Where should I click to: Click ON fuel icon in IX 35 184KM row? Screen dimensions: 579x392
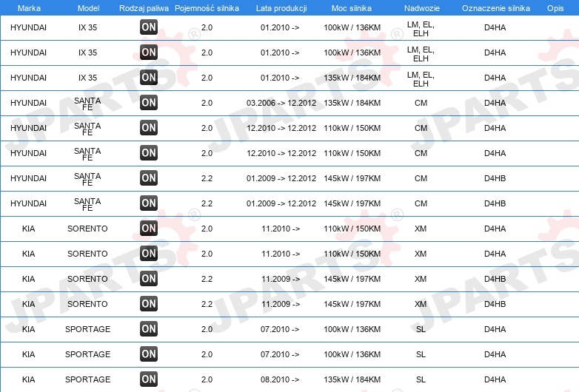149,78
